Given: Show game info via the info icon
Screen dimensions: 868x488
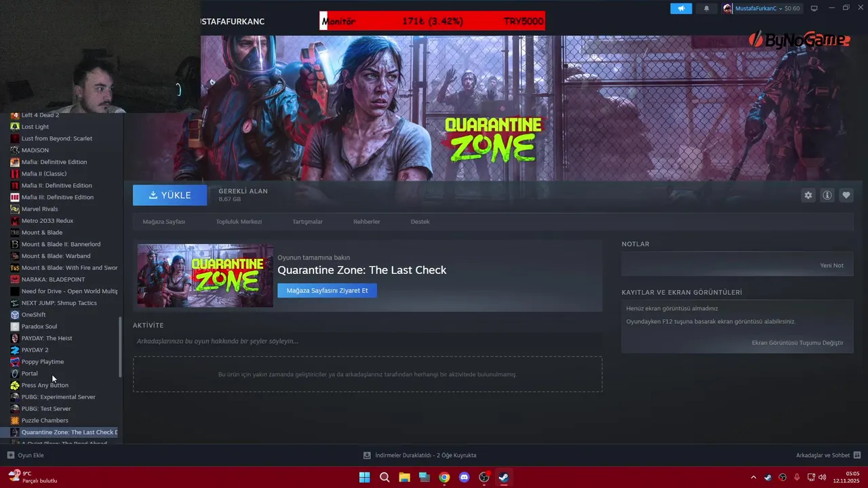Looking at the screenshot, I should pos(827,195).
